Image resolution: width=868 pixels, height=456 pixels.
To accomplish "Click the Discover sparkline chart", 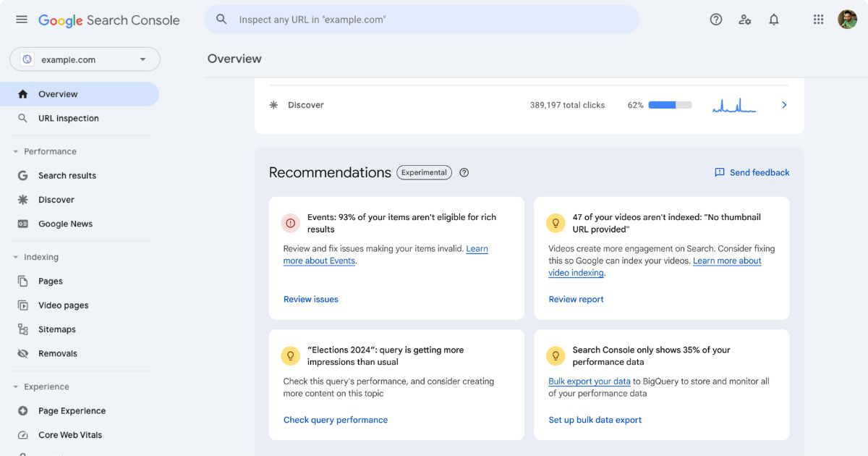I will (x=734, y=106).
